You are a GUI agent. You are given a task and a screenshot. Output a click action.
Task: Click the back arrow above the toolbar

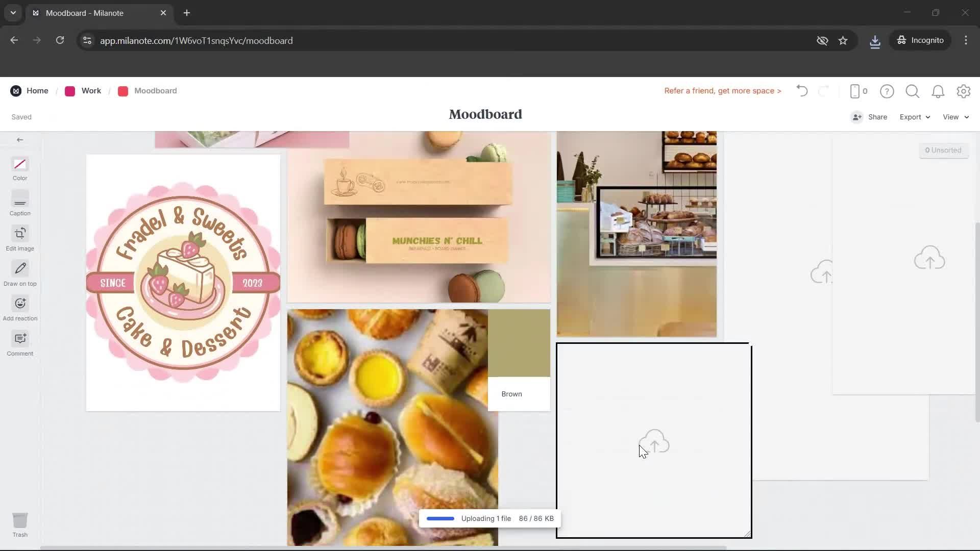point(20,139)
